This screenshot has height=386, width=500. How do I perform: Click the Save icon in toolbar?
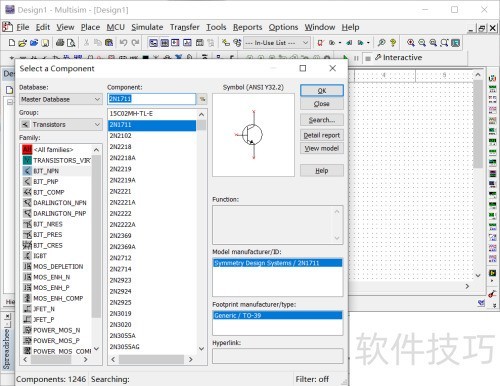point(45,43)
